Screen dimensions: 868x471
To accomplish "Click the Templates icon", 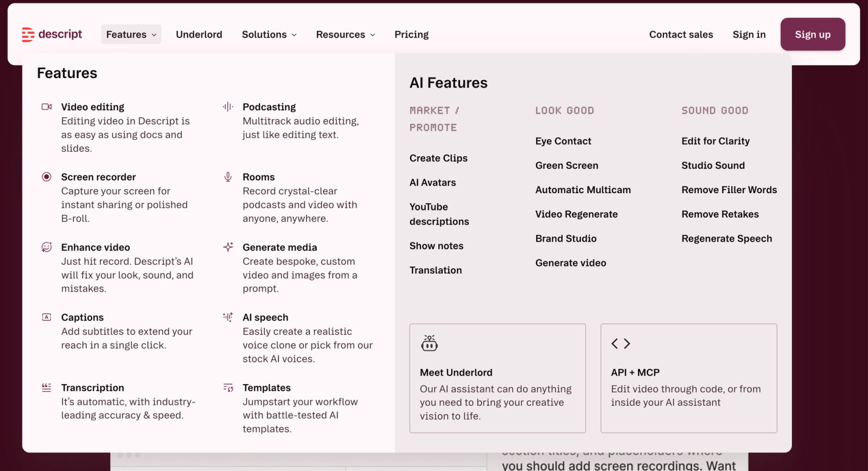I will point(228,387).
